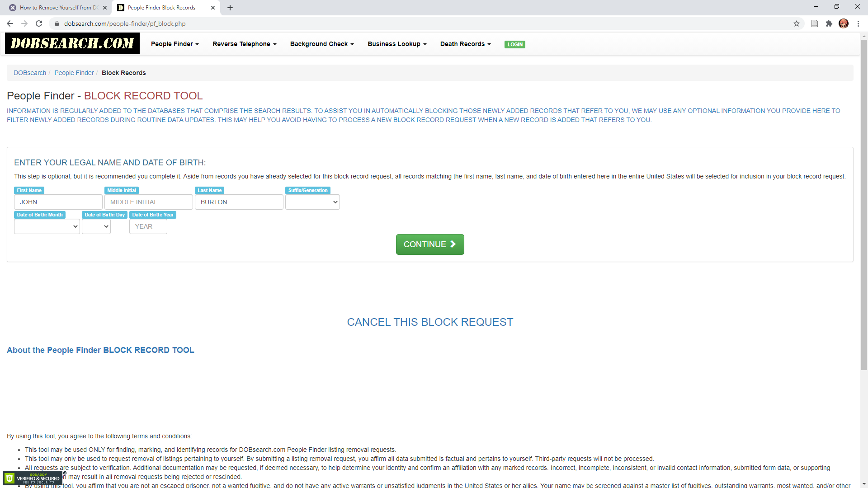Click the GoDaddy Verified & Secured badge
This screenshot has height=488, width=868.
(33, 478)
